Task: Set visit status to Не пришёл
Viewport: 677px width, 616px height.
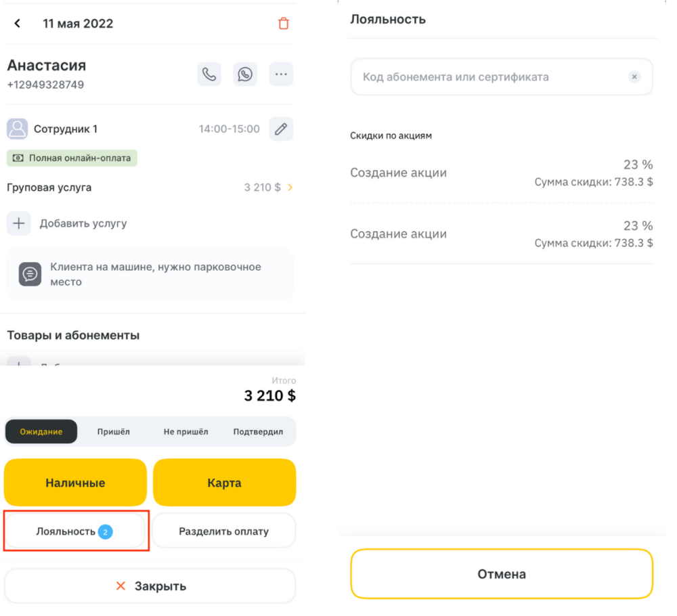Action: point(185,432)
